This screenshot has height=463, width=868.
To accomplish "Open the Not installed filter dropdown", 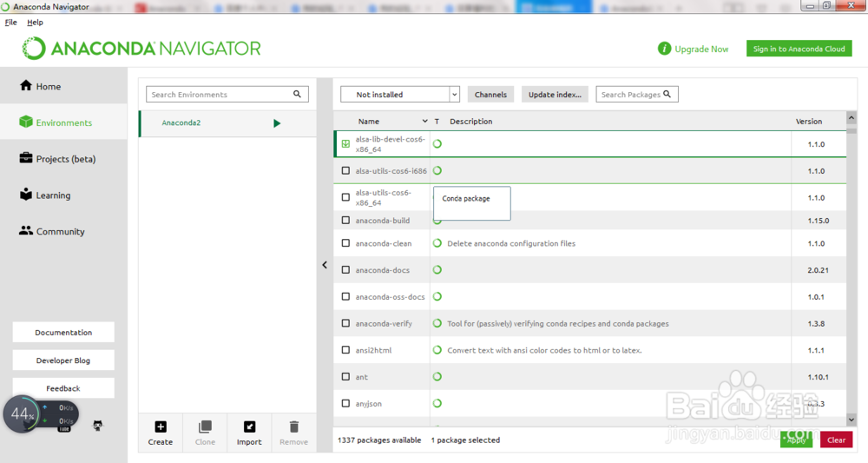I will tap(400, 94).
